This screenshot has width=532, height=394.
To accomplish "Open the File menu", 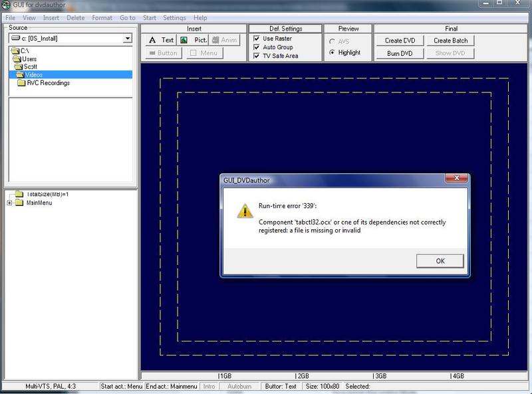I will (10, 18).
